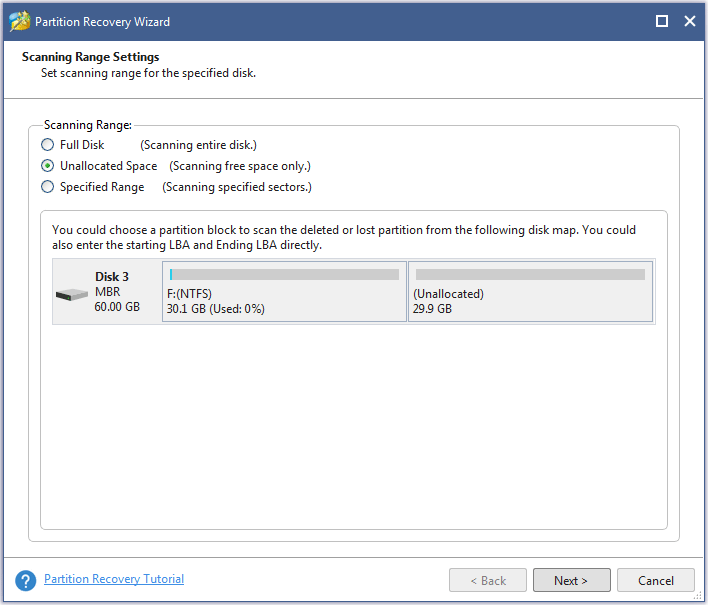708x605 pixels.
Task: Click the MBR disk type text
Action: (x=107, y=292)
